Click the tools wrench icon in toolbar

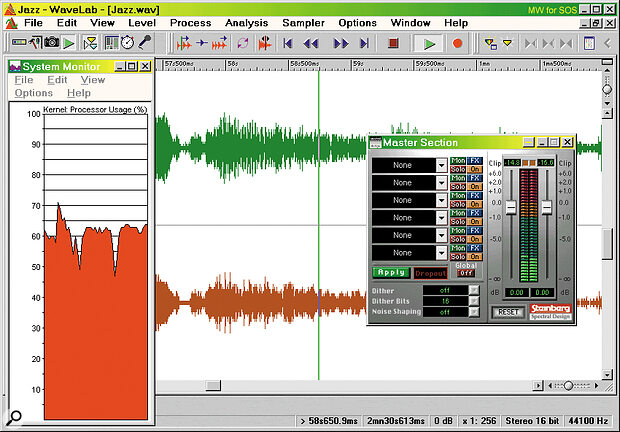36,42
